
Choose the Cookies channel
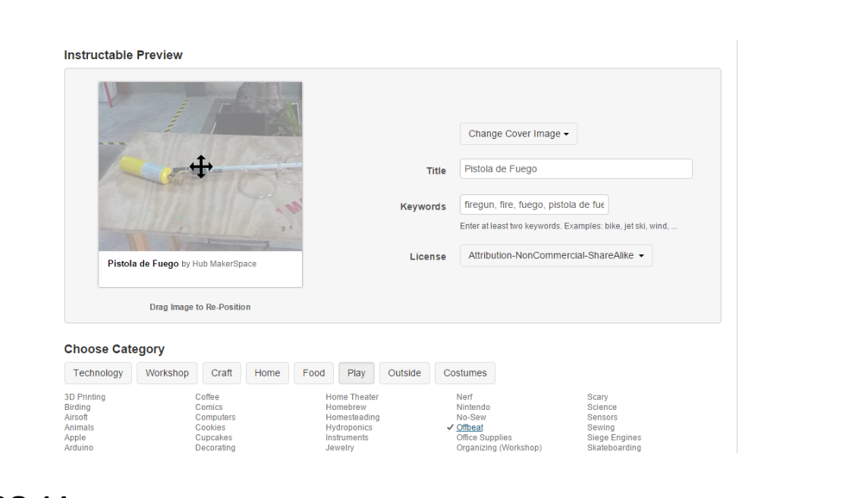point(210,427)
